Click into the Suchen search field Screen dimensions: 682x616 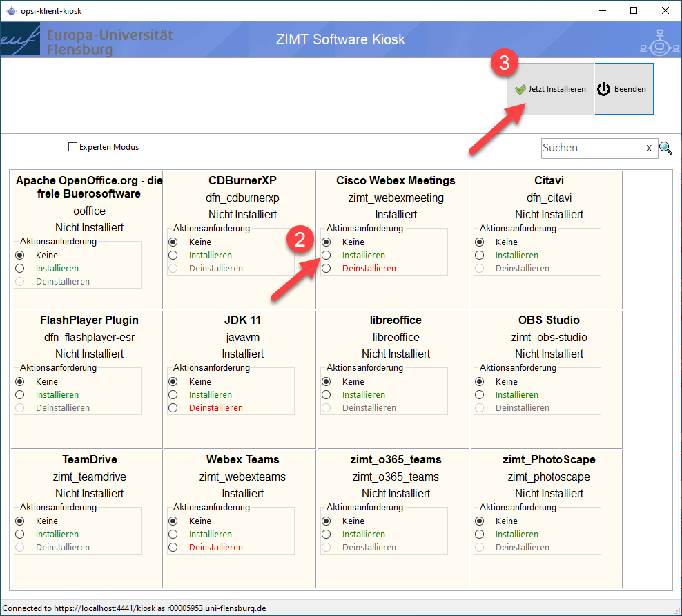[590, 148]
